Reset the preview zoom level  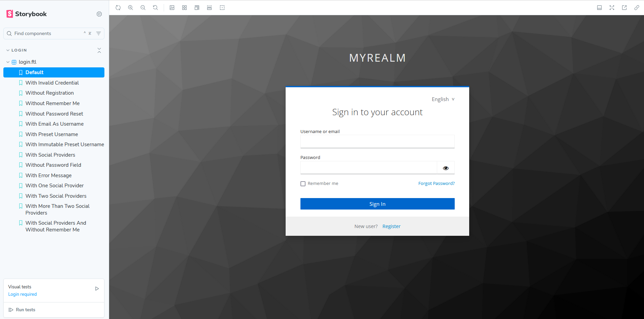point(156,8)
